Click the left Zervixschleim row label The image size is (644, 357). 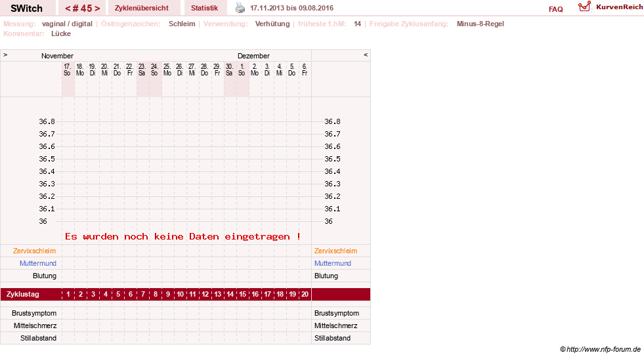(34, 251)
